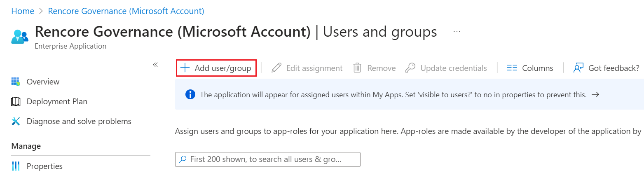The height and width of the screenshot is (178, 644).
Task: Click the Columns list icon
Action: [512, 68]
